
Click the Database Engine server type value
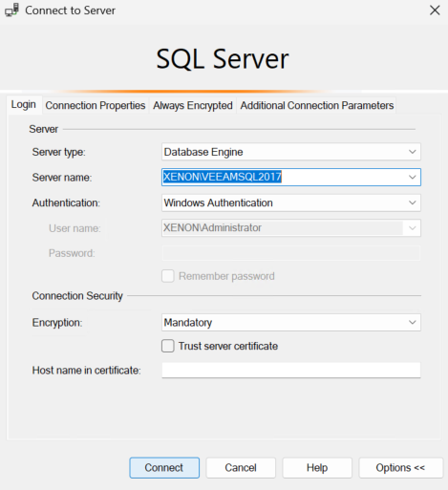[203, 152]
